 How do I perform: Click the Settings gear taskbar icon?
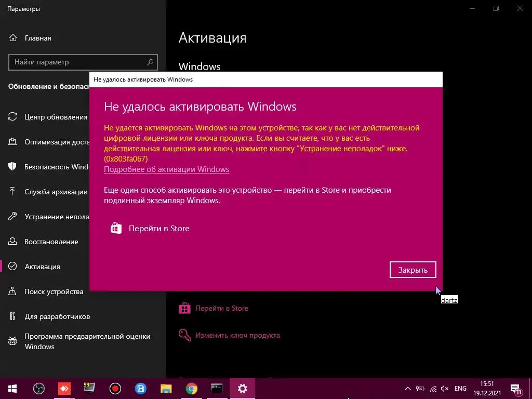(x=242, y=389)
